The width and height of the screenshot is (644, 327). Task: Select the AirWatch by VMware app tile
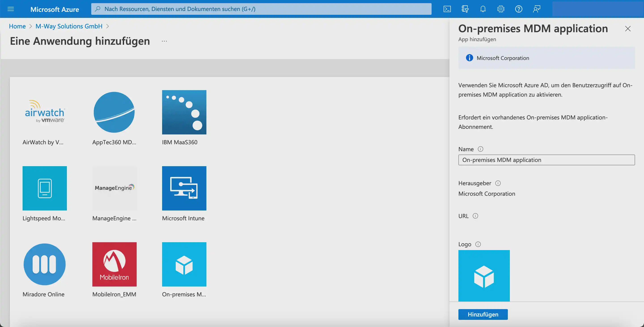tap(45, 112)
